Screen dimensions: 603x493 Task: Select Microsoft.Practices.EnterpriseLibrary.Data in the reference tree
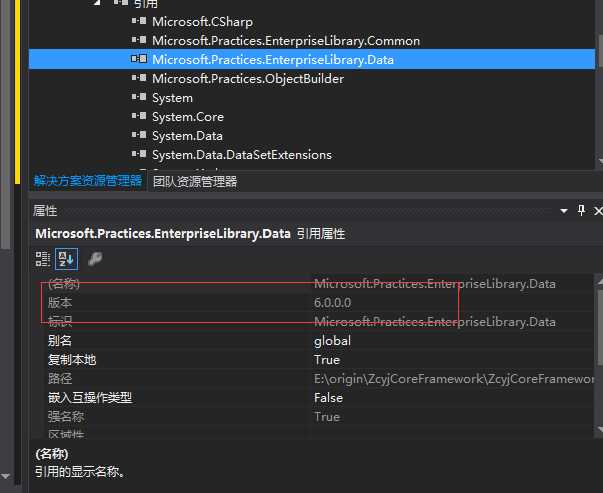pyautogui.click(x=273, y=60)
